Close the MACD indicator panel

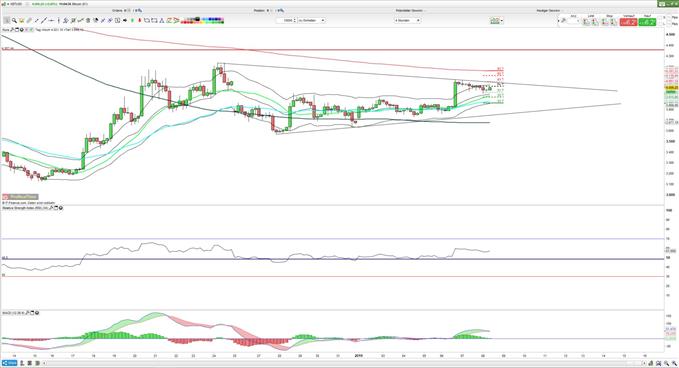37,313
